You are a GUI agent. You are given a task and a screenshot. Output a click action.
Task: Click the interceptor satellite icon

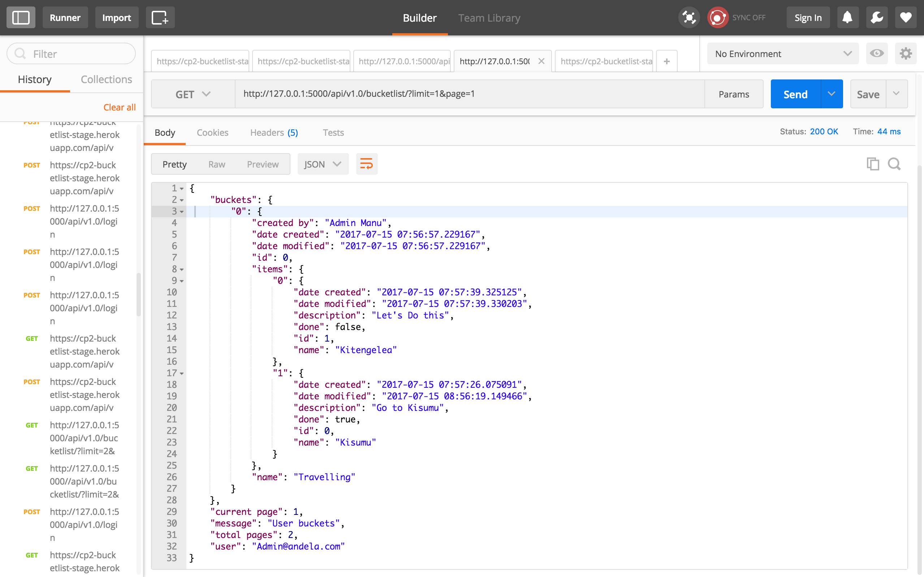(x=689, y=18)
